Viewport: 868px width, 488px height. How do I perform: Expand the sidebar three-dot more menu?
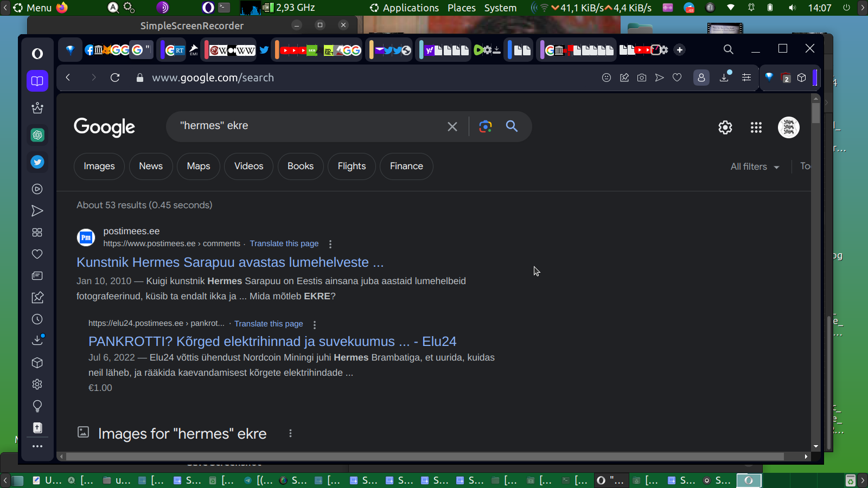pos(37,446)
